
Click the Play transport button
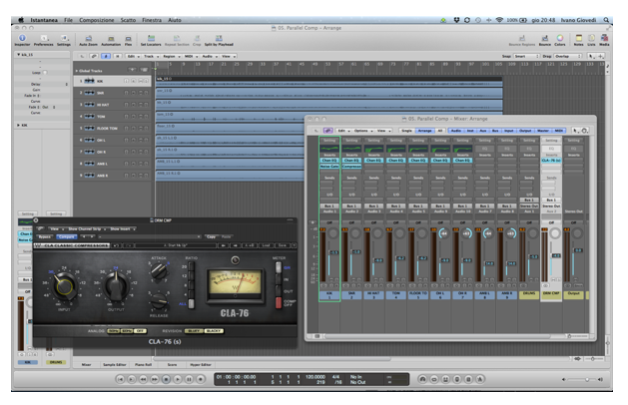[177, 379]
